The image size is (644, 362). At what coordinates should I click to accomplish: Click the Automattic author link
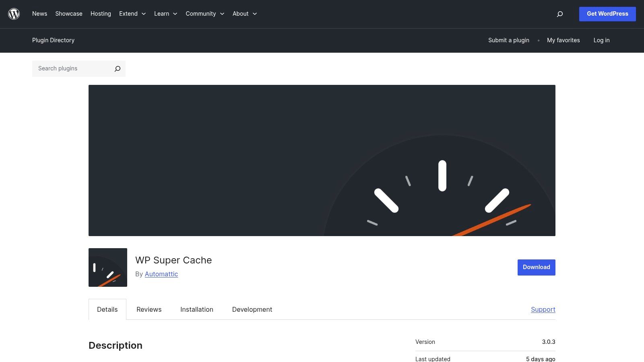point(161,274)
